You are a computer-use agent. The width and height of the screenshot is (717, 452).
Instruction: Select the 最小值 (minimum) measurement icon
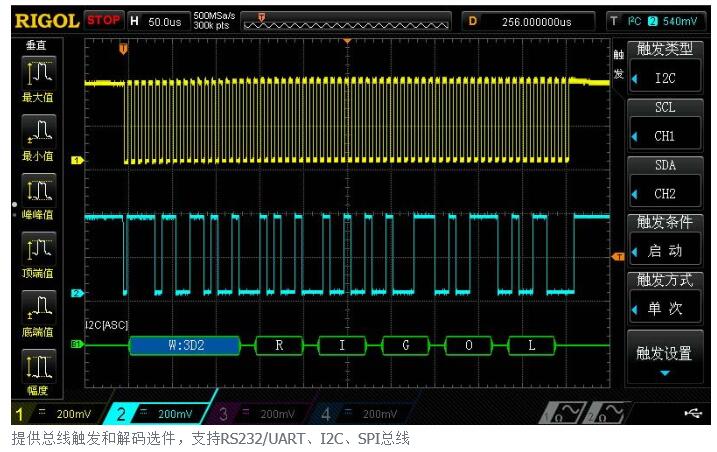click(x=38, y=131)
